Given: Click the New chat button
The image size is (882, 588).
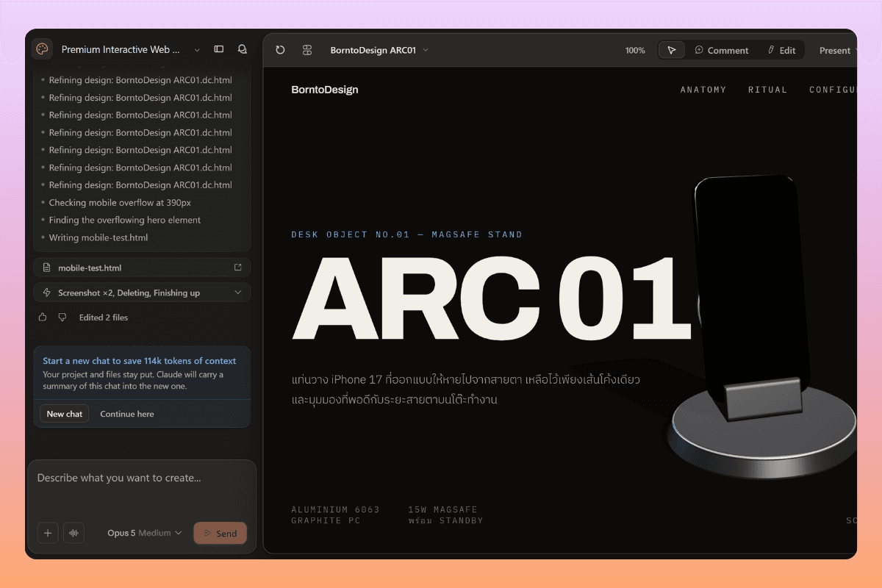Looking at the screenshot, I should pos(65,414).
